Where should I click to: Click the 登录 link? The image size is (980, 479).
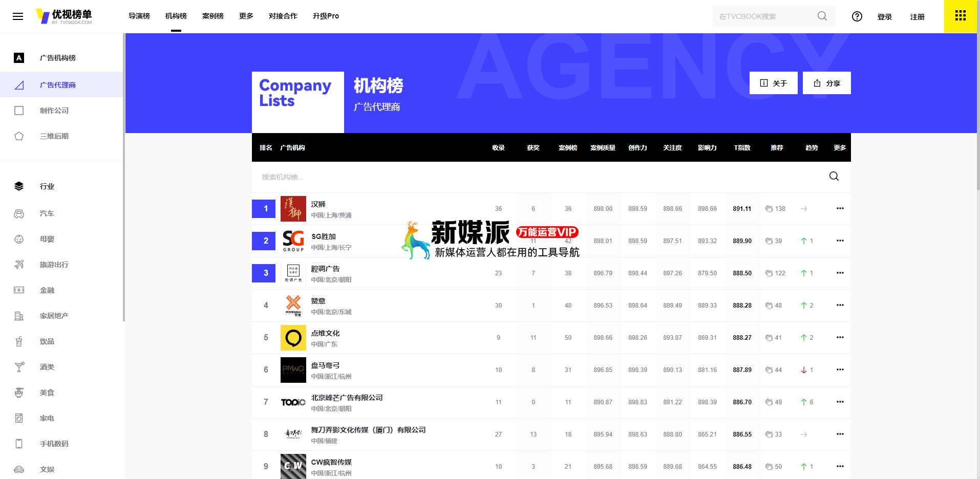(x=885, y=17)
